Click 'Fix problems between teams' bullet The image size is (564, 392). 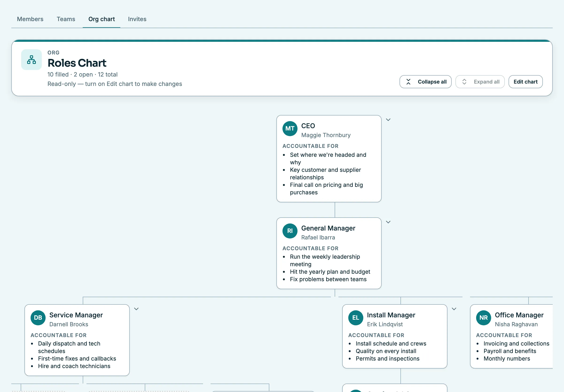[x=328, y=279]
